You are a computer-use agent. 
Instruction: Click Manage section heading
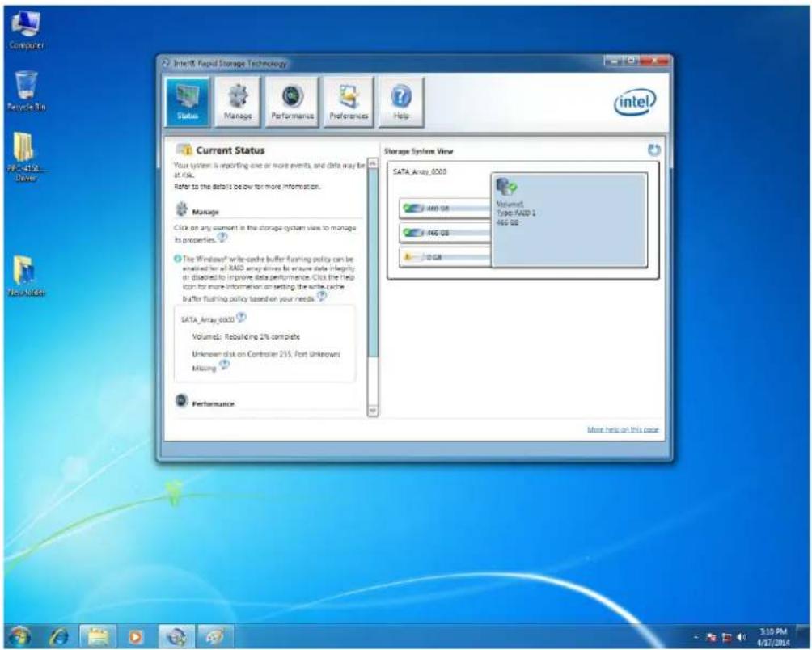pos(205,212)
